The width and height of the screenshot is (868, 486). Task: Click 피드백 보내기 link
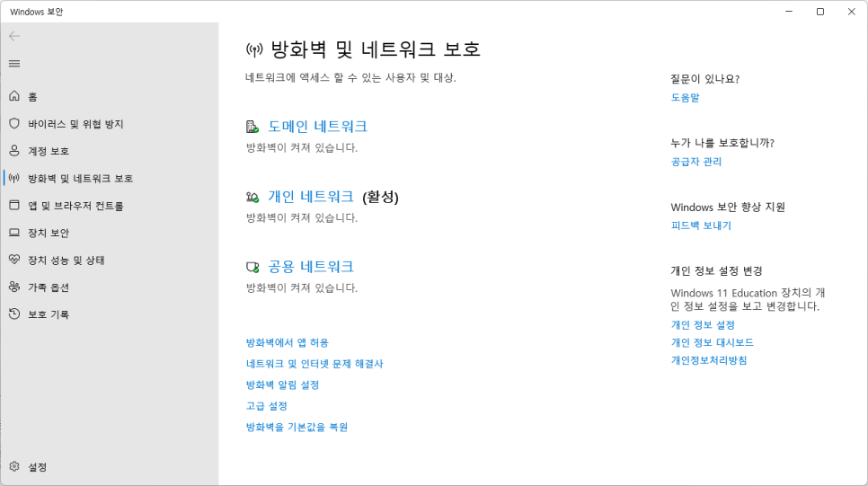[x=702, y=225]
